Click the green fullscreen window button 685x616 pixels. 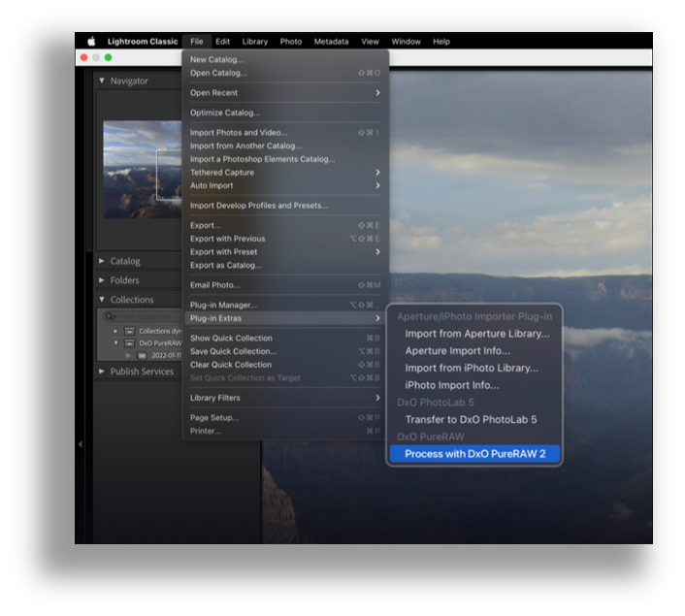(x=108, y=57)
